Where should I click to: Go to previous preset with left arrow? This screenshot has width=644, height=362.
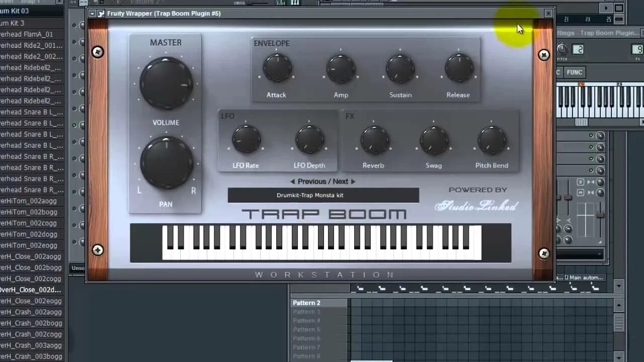click(x=292, y=182)
